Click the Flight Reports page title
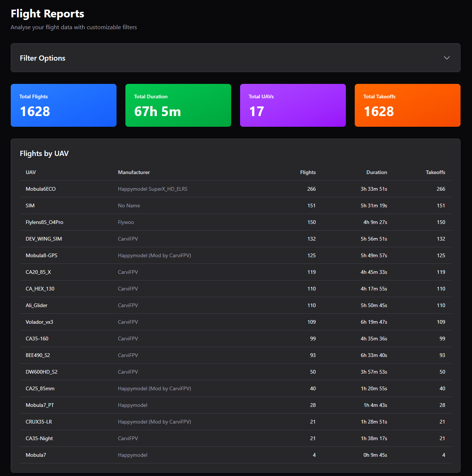Viewport: 472px width, 476px height. tap(47, 14)
